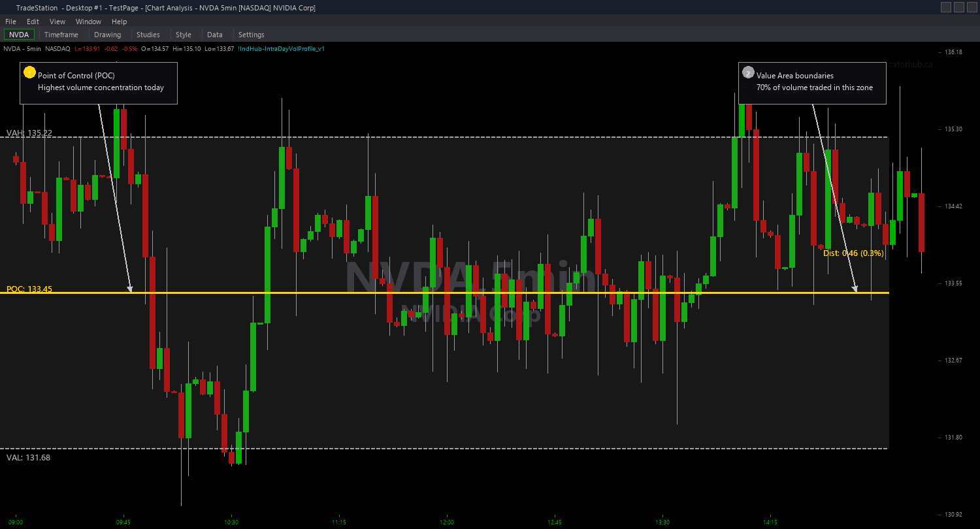Open the View menu
Image resolution: width=980 pixels, height=529 pixels.
[57, 21]
